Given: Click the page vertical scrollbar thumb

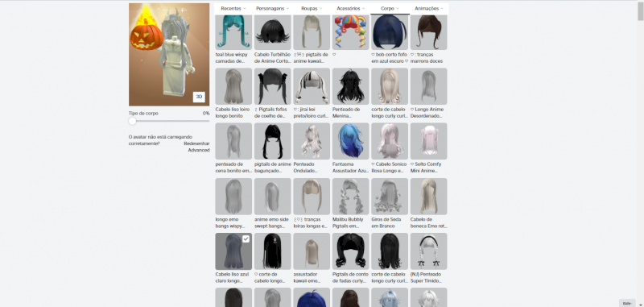Looking at the screenshot, I should [x=640, y=10].
